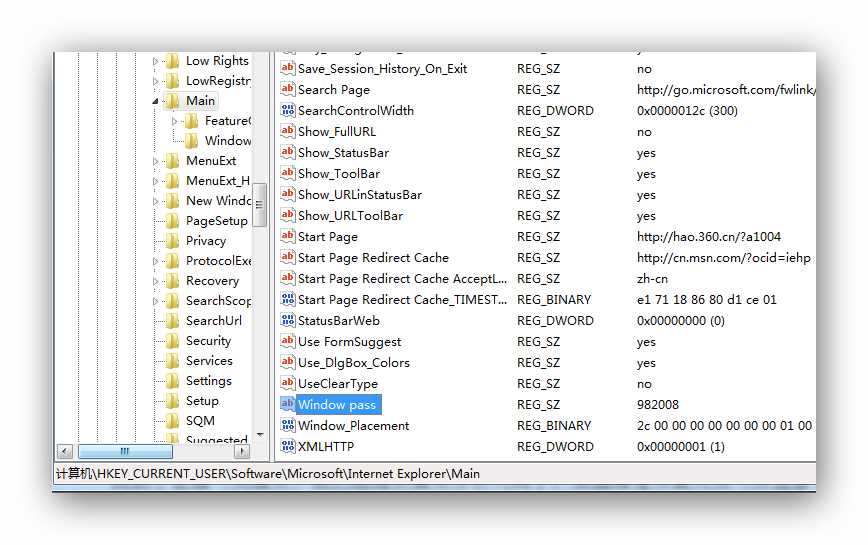Click the e1 71 18 86 binary data
The height and width of the screenshot is (545, 868).
pyautogui.click(x=706, y=300)
